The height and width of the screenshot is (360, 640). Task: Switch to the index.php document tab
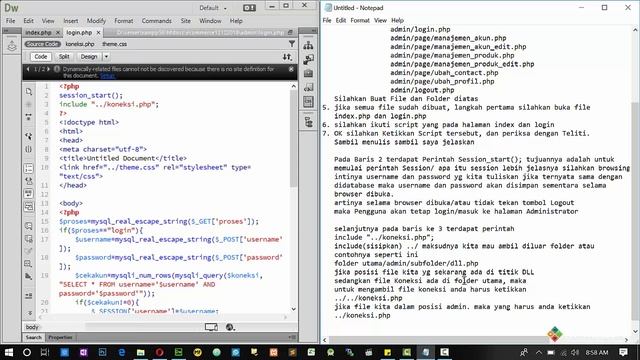[38, 32]
